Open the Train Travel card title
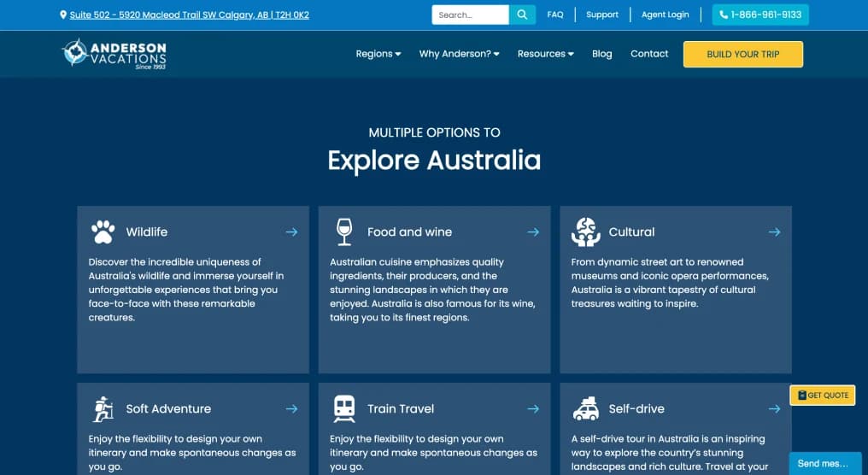The width and height of the screenshot is (868, 475). point(401,409)
